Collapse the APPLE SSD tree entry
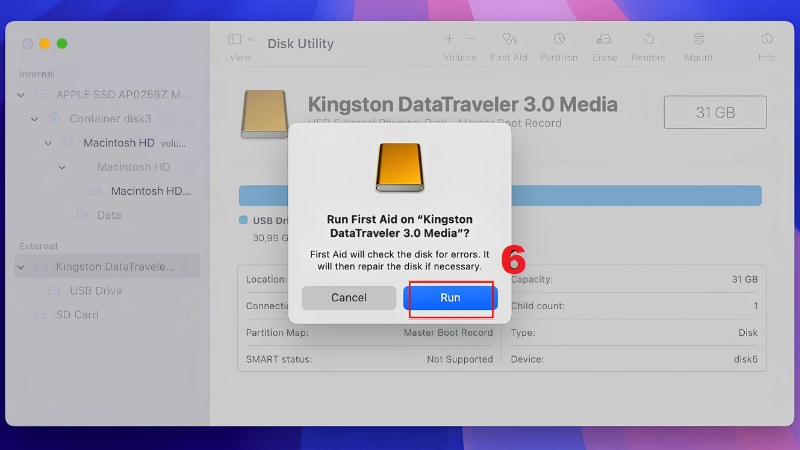Screen dimensions: 800x450 point(21,95)
